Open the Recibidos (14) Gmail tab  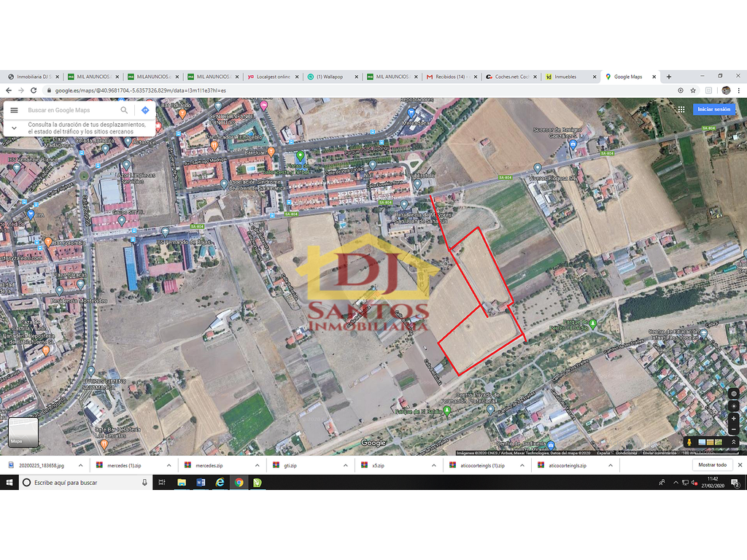pos(452,76)
